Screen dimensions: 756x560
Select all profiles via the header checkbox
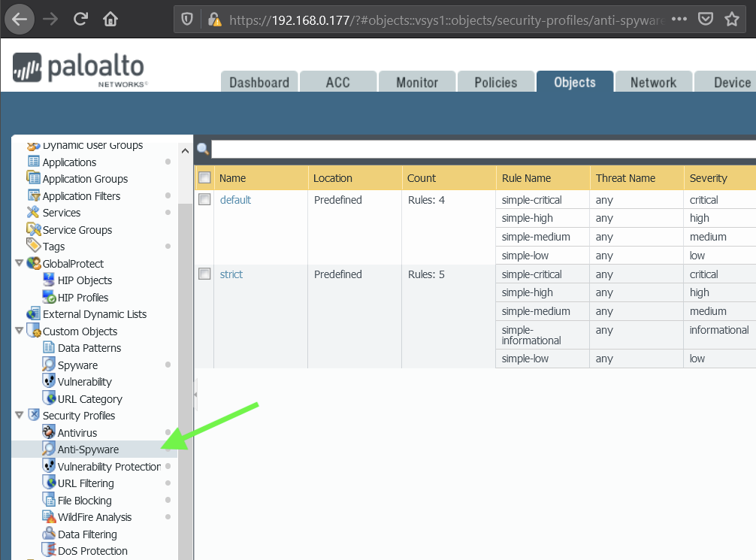[x=204, y=177]
